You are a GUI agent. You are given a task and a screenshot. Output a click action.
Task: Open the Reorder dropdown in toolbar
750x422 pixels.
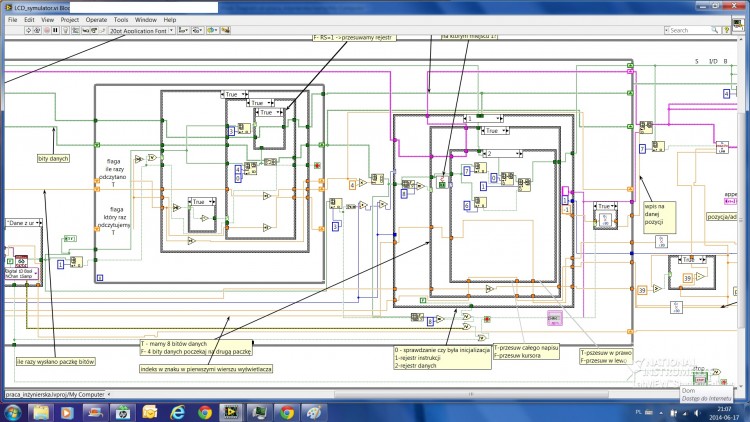click(212, 30)
